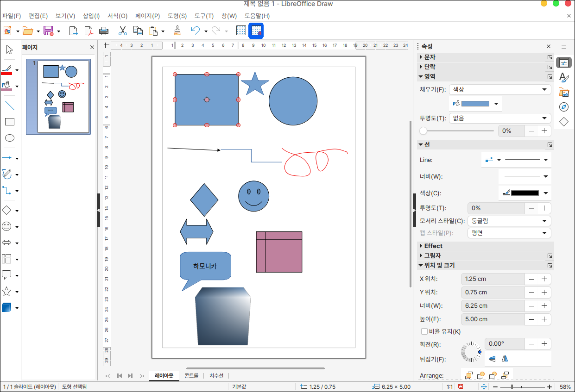Screen dimensions: 575x392
Task: Open the 도형(S) menu
Action: pyautogui.click(x=177, y=16)
